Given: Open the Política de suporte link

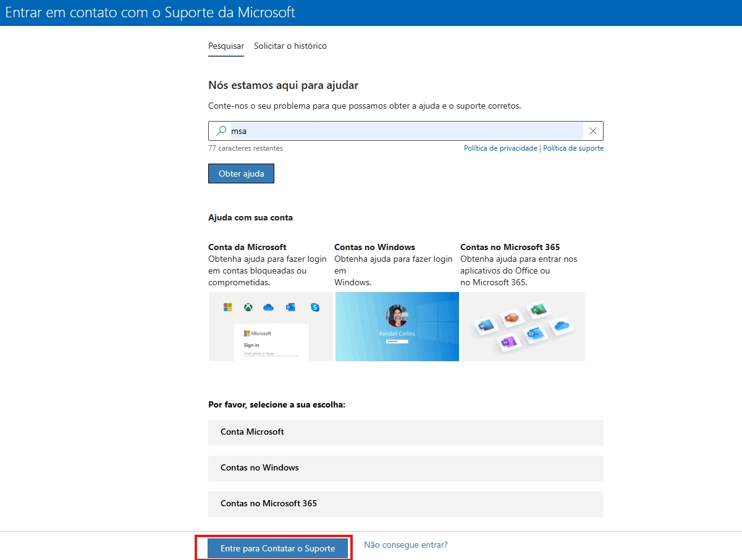Looking at the screenshot, I should click(573, 148).
